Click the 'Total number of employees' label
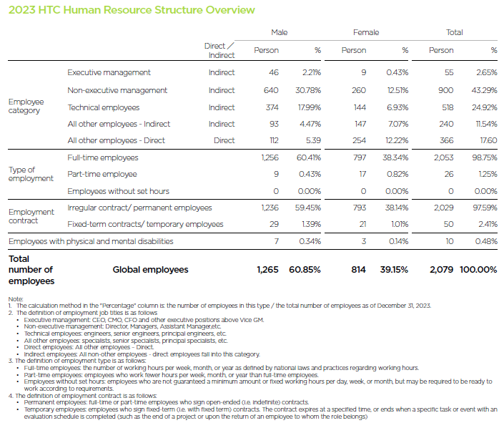Image resolution: width=504 pixels, height=423 pixels. (x=31, y=270)
